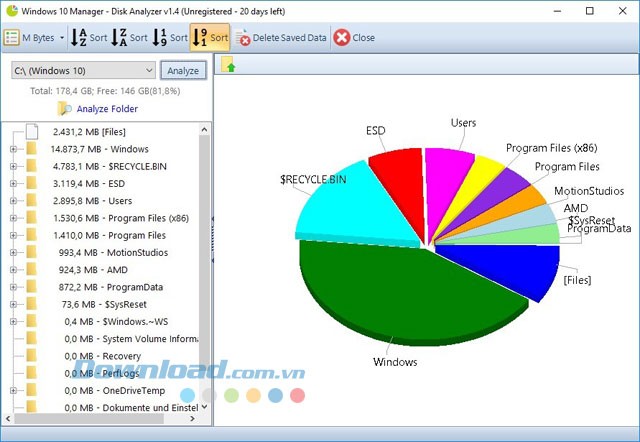This screenshot has height=442, width=640.
Task: Select the MotionStudios entry in the tree
Action: pyautogui.click(x=118, y=252)
